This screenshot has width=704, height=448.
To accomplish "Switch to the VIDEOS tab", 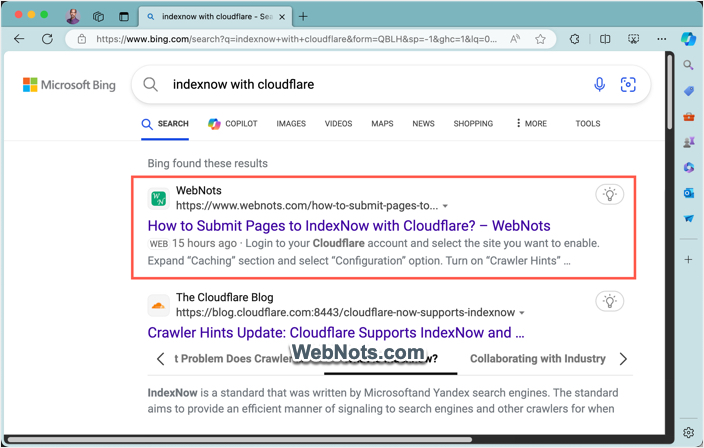I will (339, 124).
